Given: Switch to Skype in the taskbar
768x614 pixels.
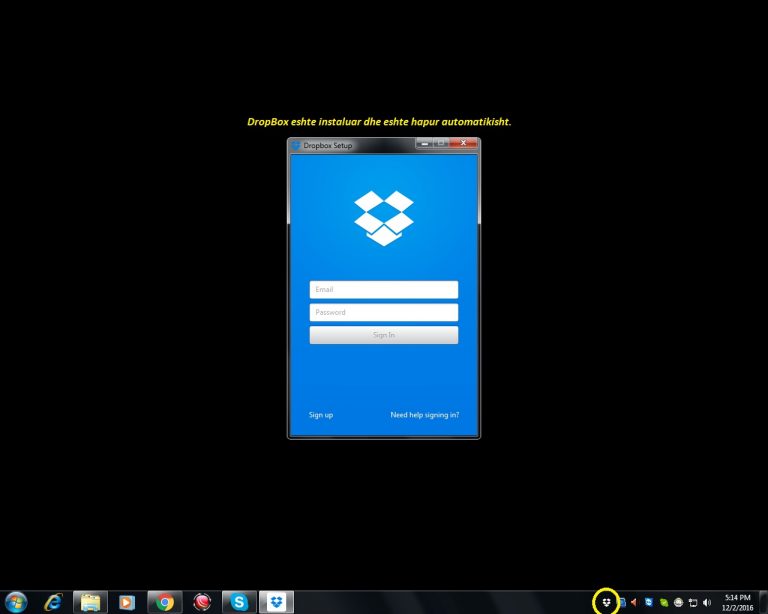Looking at the screenshot, I should [x=239, y=602].
